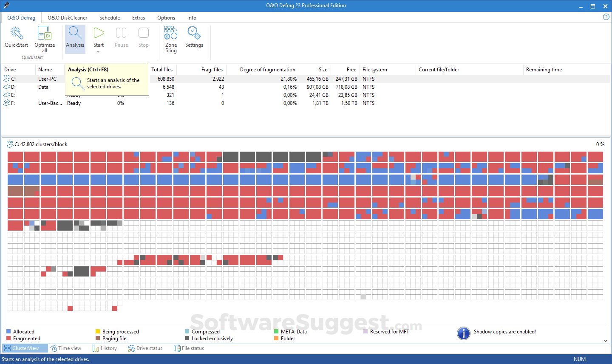Open the File status view
612x364 pixels.
coord(189,348)
